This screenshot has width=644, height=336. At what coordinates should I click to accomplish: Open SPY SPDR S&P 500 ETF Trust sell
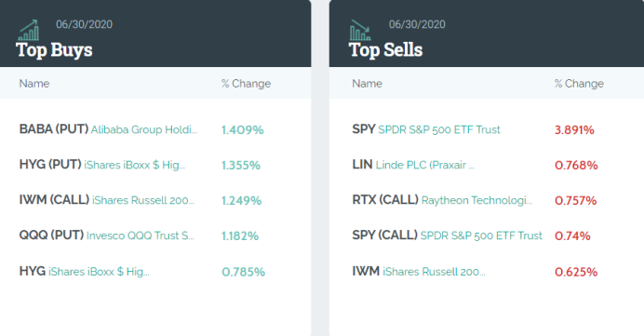[x=426, y=129]
